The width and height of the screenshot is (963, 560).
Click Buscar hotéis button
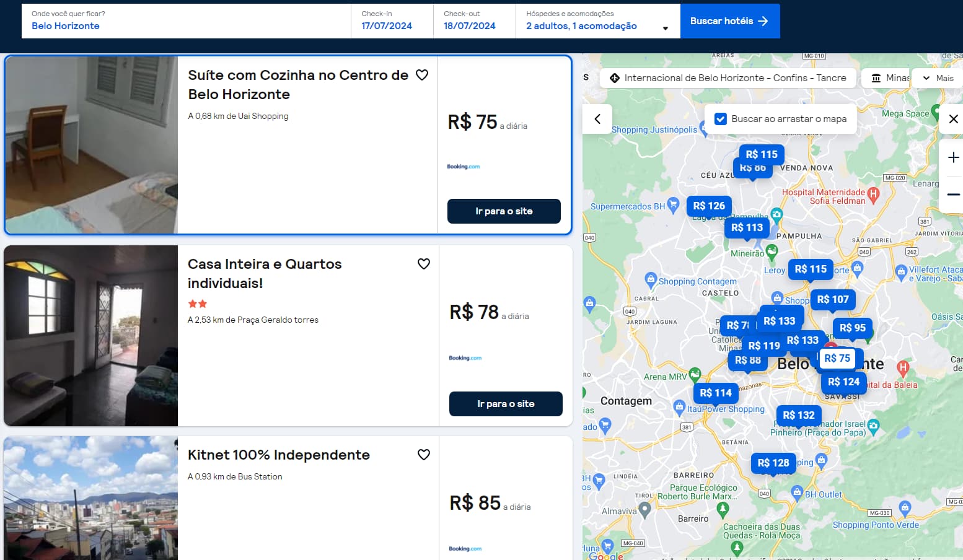[x=729, y=21]
